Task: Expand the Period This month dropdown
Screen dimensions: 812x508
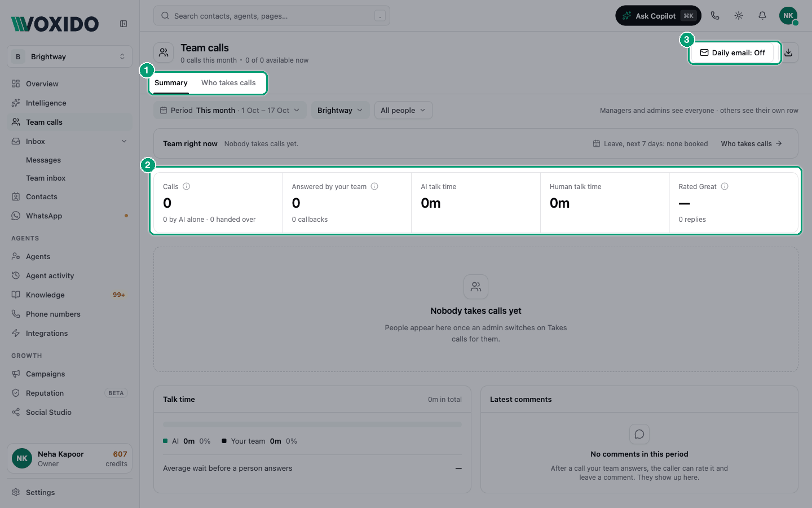Action: pos(230,110)
